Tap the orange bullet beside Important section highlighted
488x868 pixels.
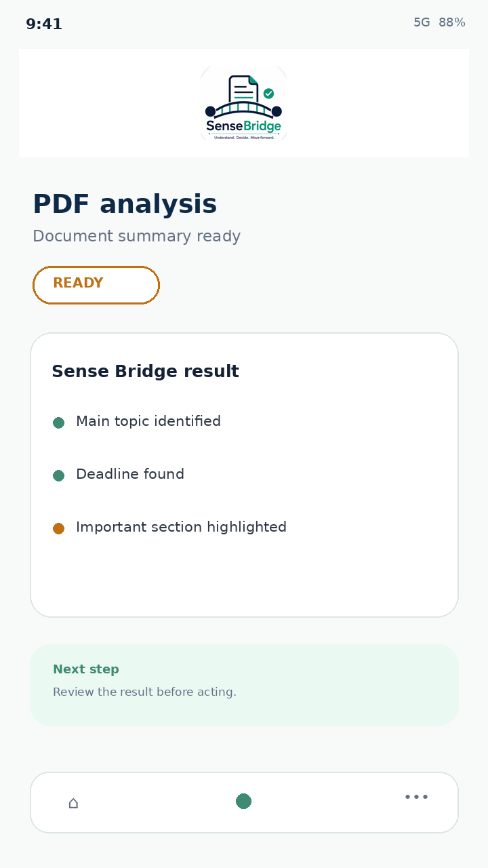coord(58,528)
